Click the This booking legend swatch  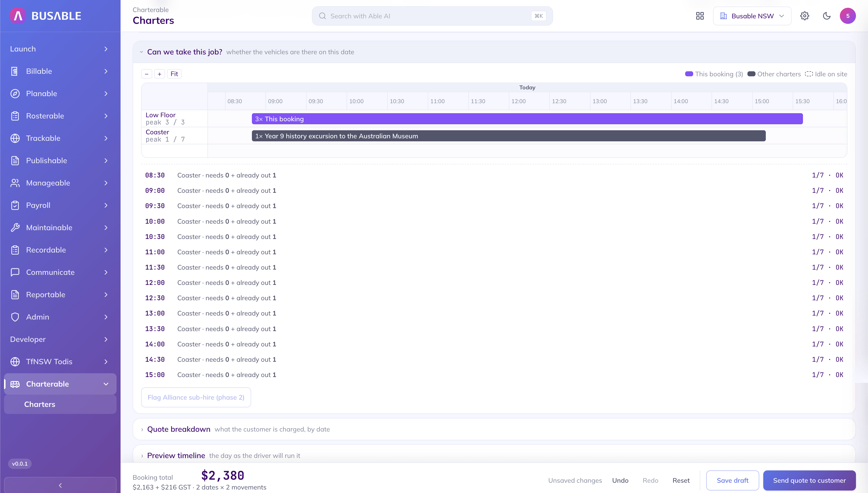point(689,74)
